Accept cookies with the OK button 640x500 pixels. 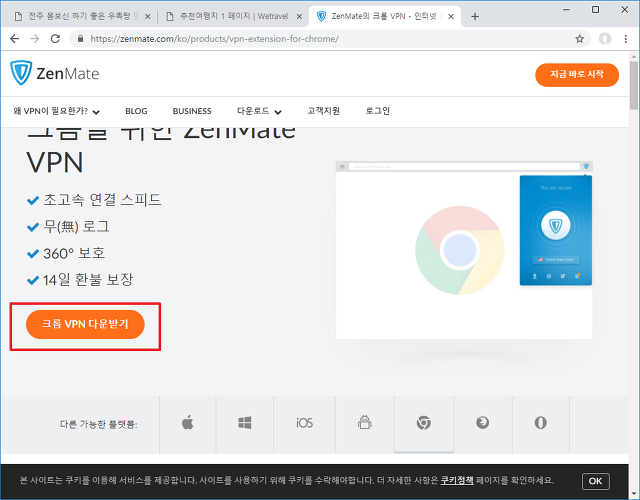[x=596, y=481]
